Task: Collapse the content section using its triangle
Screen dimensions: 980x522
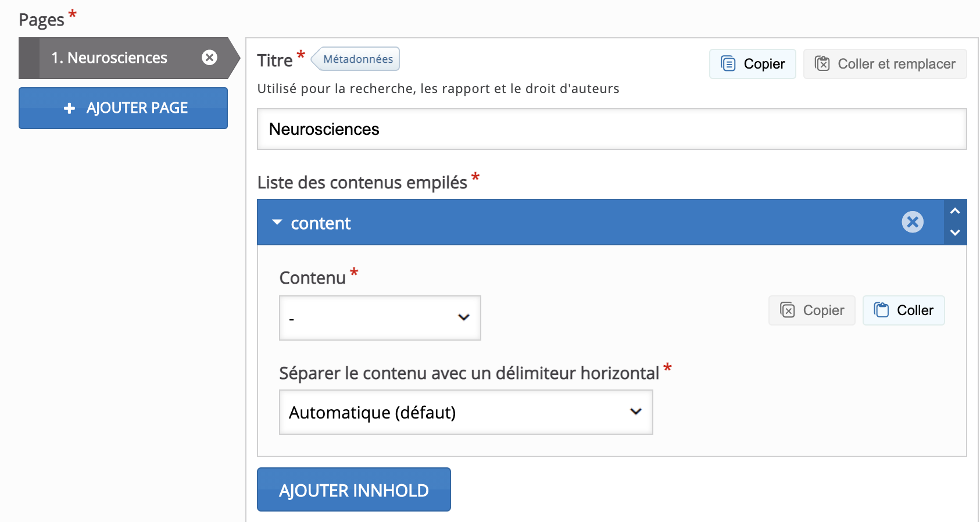Action: [277, 222]
